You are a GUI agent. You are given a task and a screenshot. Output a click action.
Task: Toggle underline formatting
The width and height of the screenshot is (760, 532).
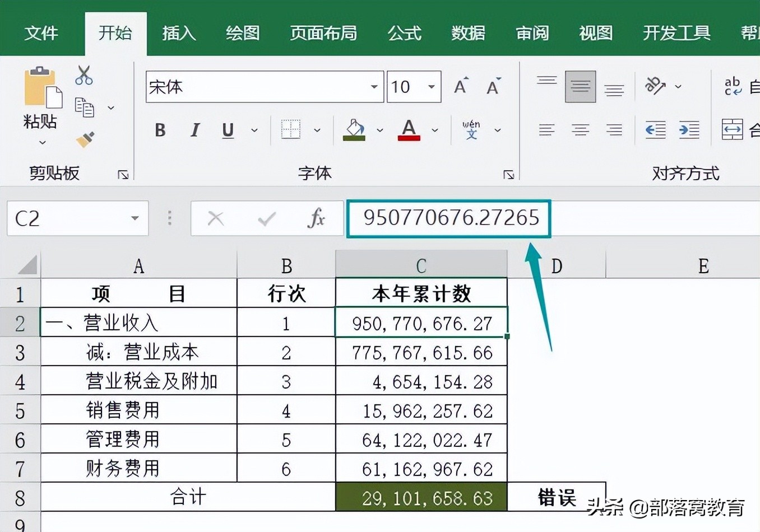tap(228, 130)
